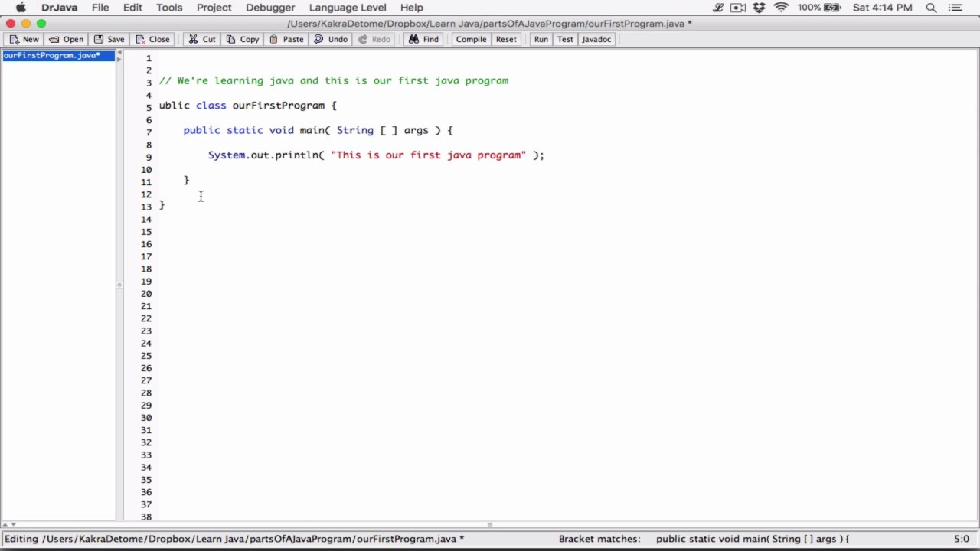Click the Wi-Fi status icon
This screenshot has width=980, height=551.
tap(781, 8)
